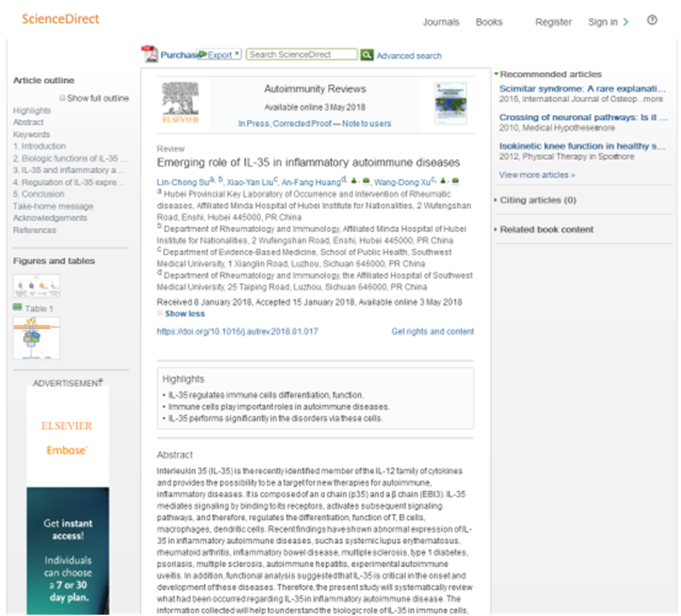Click the green search magnifier button
The height and width of the screenshot is (616, 681).
pyautogui.click(x=367, y=55)
